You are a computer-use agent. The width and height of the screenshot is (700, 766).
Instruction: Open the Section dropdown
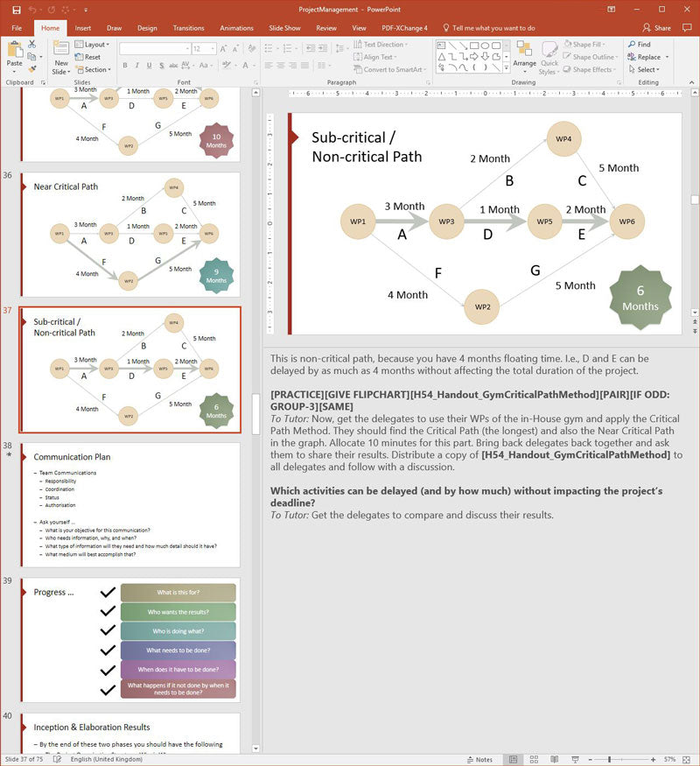coord(94,69)
